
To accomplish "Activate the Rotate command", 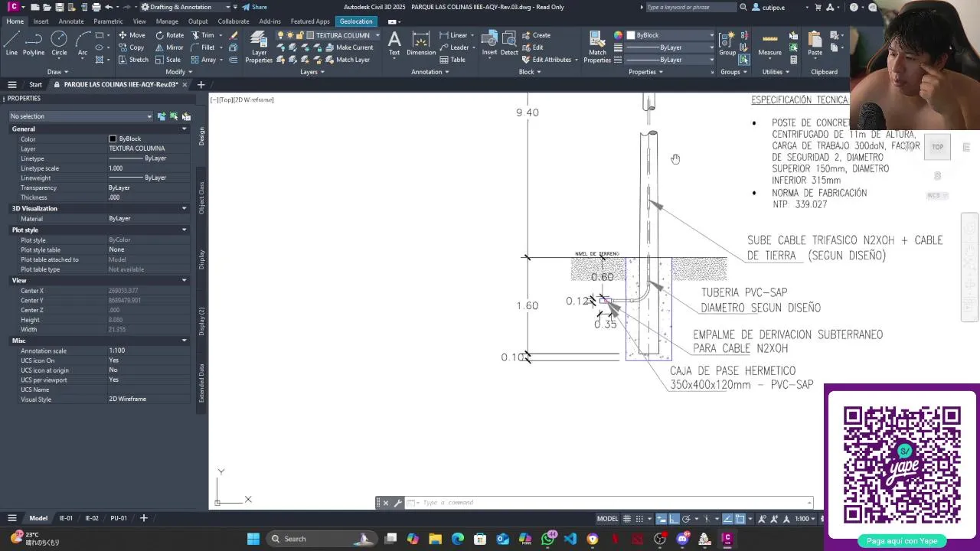I will pyautogui.click(x=169, y=35).
